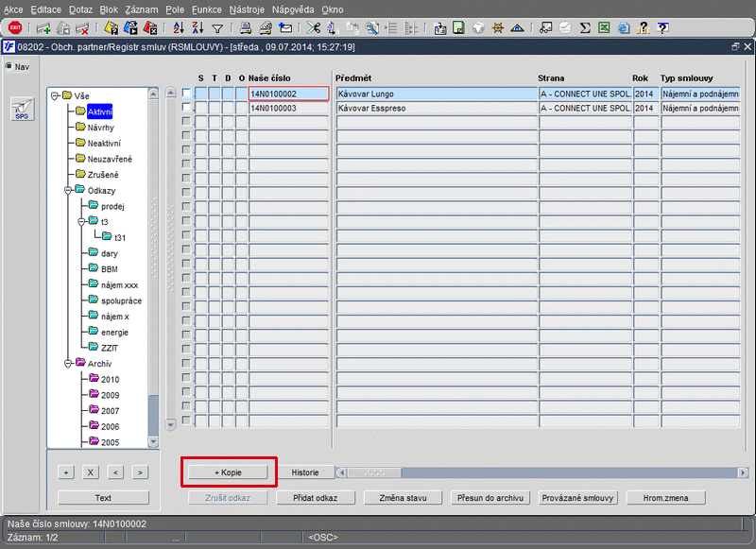Open the Záznam menu
The image size is (756, 549).
141,9
